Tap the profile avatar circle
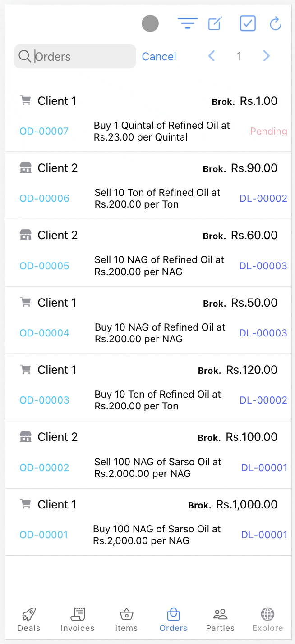 tap(150, 23)
